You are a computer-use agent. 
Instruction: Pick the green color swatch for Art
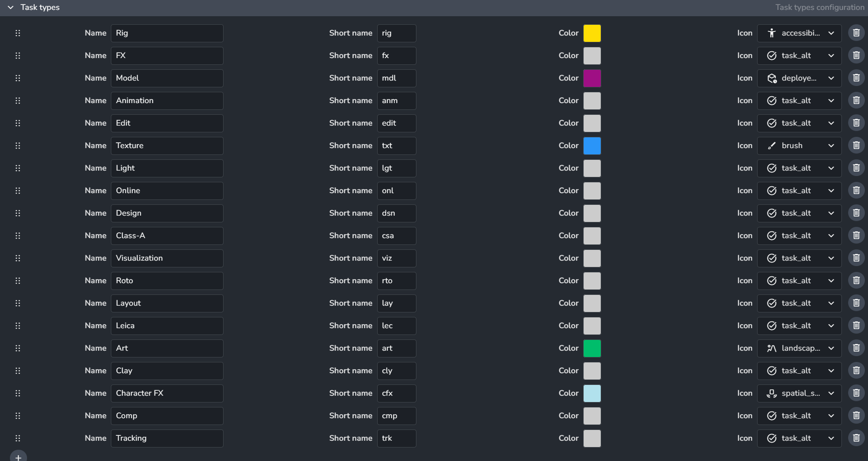(592, 348)
